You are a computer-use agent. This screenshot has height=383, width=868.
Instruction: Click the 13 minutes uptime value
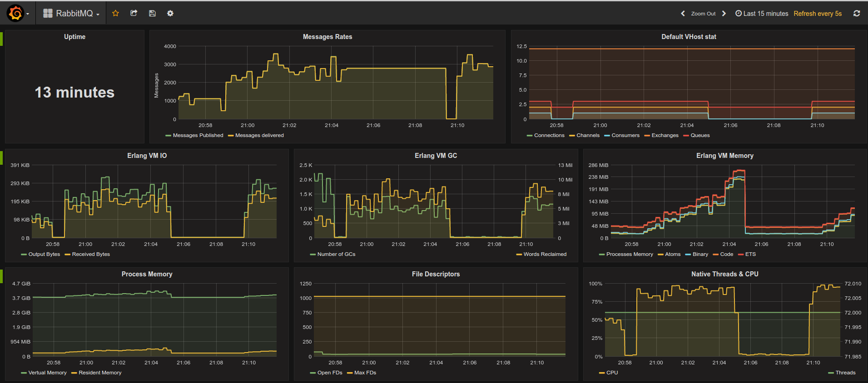74,93
